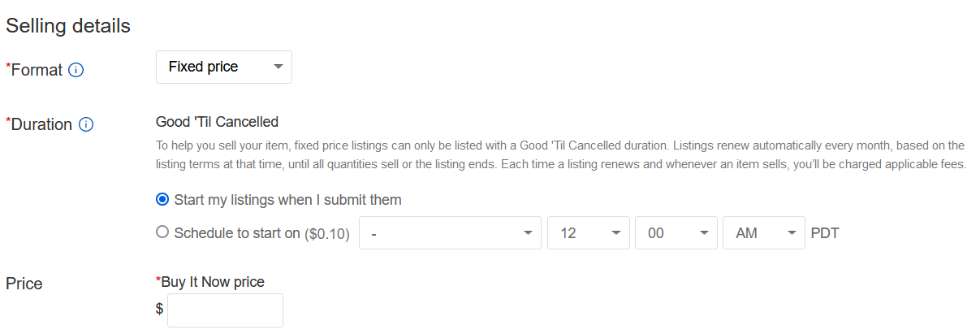
Task: Click the ($0.10) scheduling fee text
Action: coord(327,233)
